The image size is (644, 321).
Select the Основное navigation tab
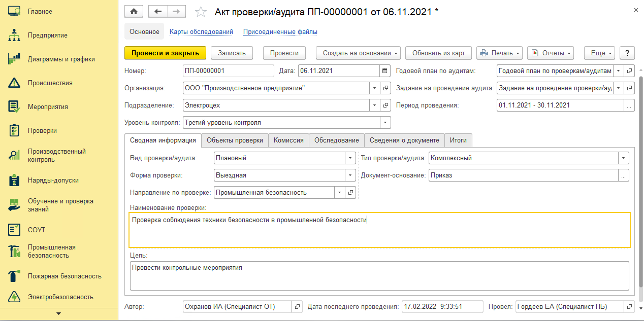(x=144, y=31)
